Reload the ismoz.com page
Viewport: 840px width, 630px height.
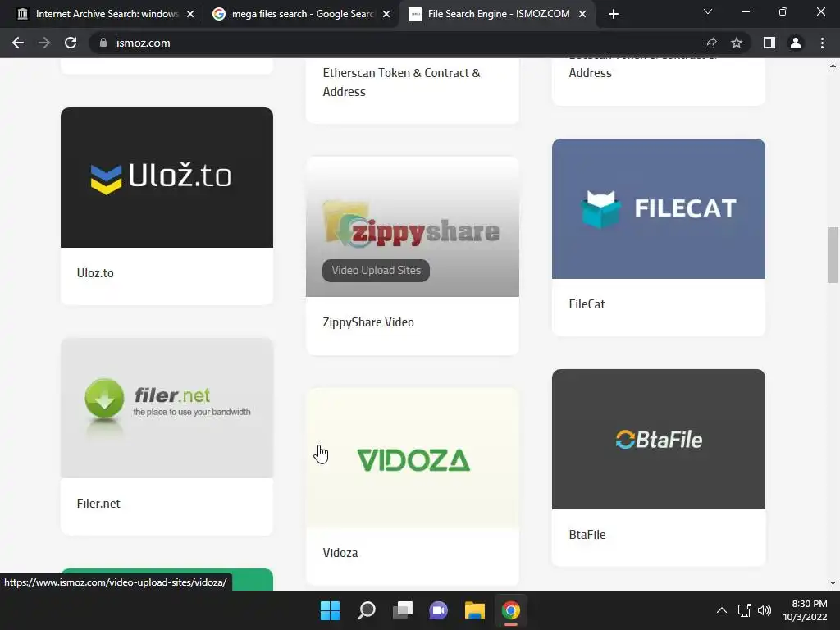(71, 43)
